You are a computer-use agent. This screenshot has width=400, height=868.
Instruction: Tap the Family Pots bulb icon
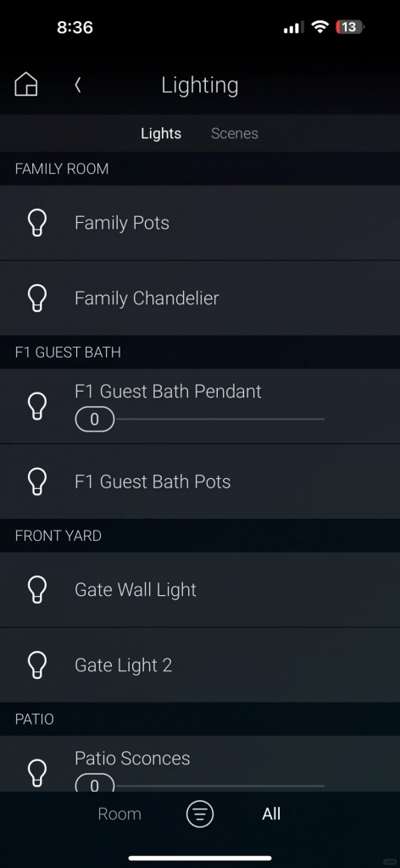[37, 223]
